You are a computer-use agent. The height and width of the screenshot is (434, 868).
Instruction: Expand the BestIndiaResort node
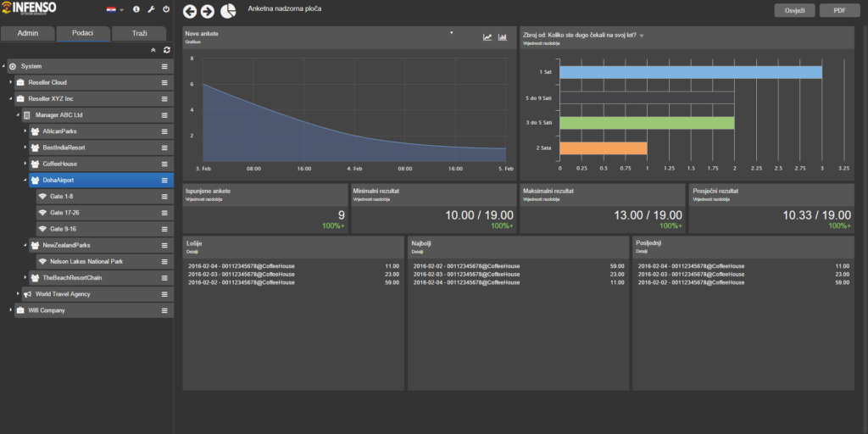point(25,147)
